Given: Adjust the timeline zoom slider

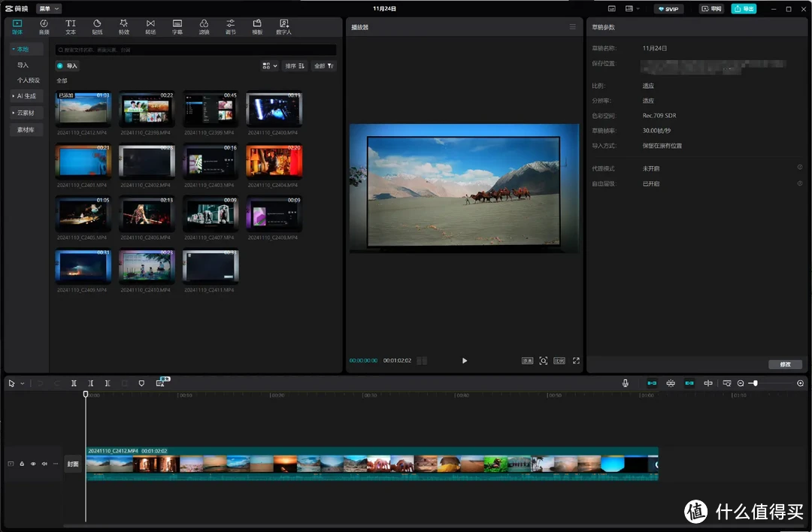Looking at the screenshot, I should 755,383.
